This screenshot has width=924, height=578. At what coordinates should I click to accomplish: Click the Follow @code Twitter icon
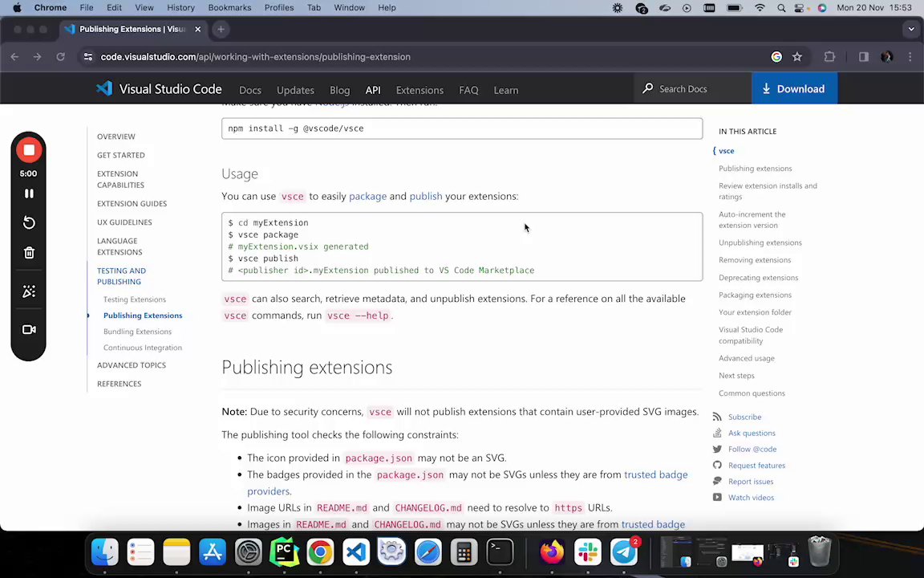coord(717,449)
